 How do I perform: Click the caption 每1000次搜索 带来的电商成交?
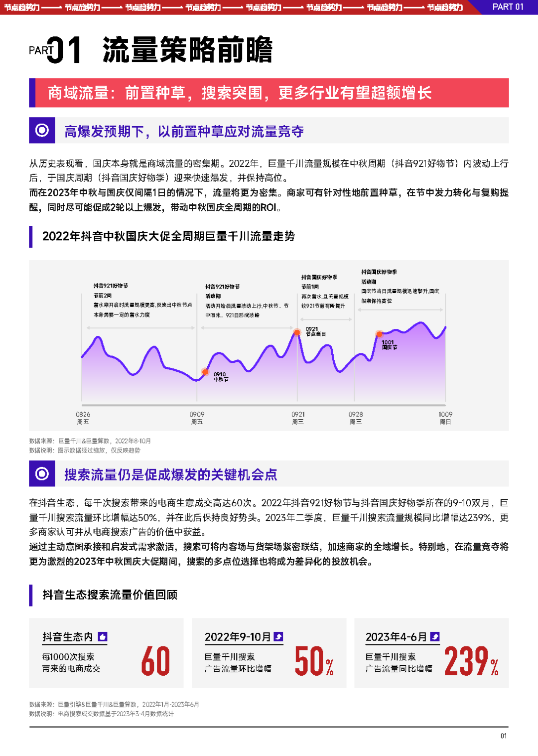[71, 663]
